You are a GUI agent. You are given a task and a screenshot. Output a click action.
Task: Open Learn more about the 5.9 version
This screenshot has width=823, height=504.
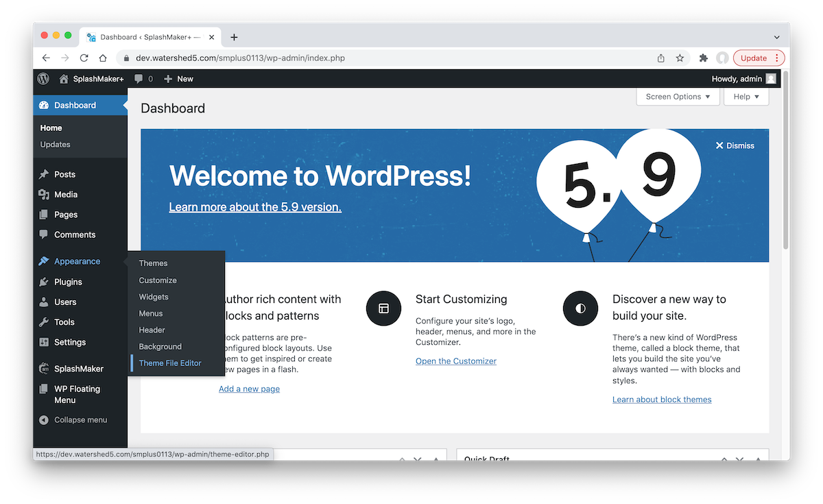255,206
